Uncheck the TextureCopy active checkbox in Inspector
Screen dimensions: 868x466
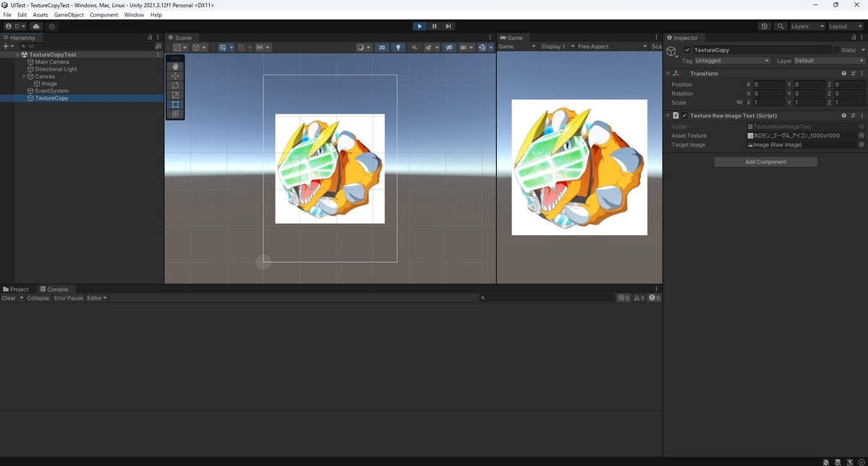point(686,50)
